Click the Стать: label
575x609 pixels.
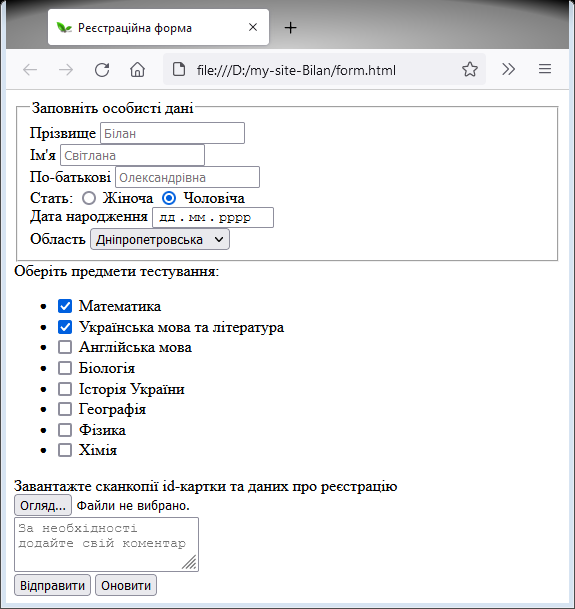pyautogui.click(x=51, y=198)
